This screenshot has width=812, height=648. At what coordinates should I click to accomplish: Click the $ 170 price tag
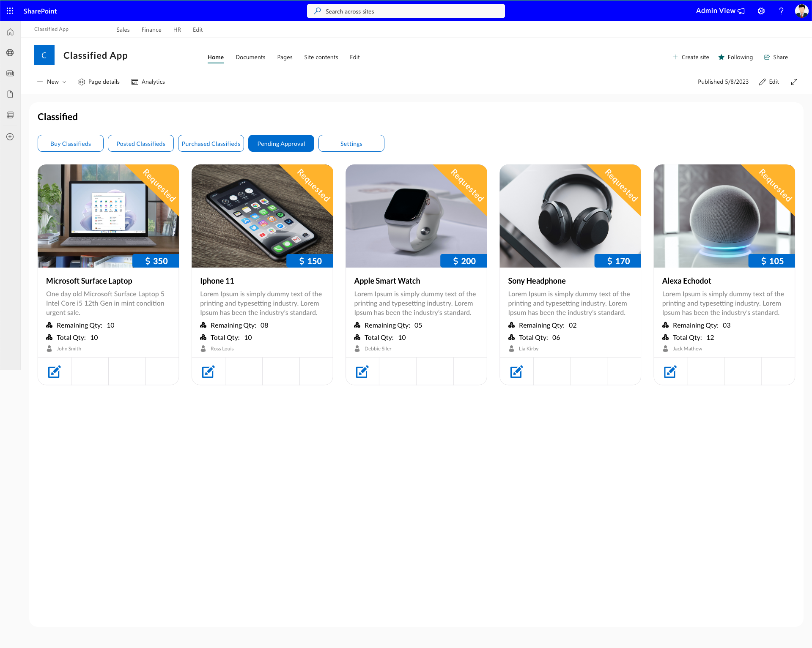coord(618,261)
